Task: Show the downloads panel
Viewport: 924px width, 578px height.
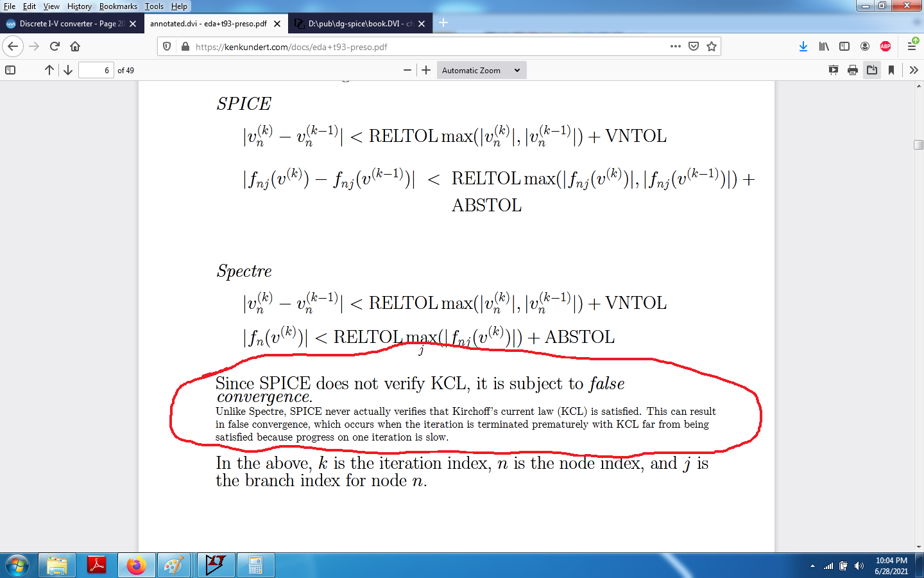Action: pos(803,46)
